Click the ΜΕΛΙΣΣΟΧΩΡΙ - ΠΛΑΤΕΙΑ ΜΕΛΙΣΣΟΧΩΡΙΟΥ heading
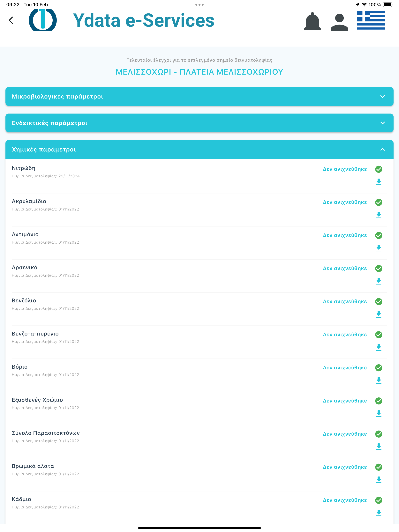The image size is (399, 532). pyautogui.click(x=199, y=72)
